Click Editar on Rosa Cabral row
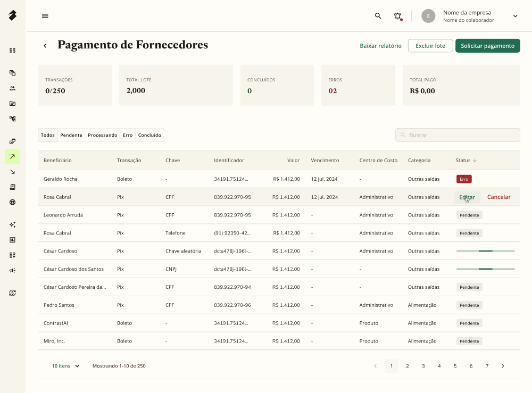 467,197
